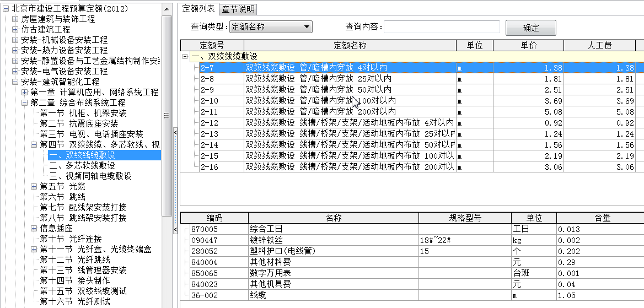Switch to 章节说明 tab
Image resolution: width=644 pixels, height=308 pixels.
(239, 9)
